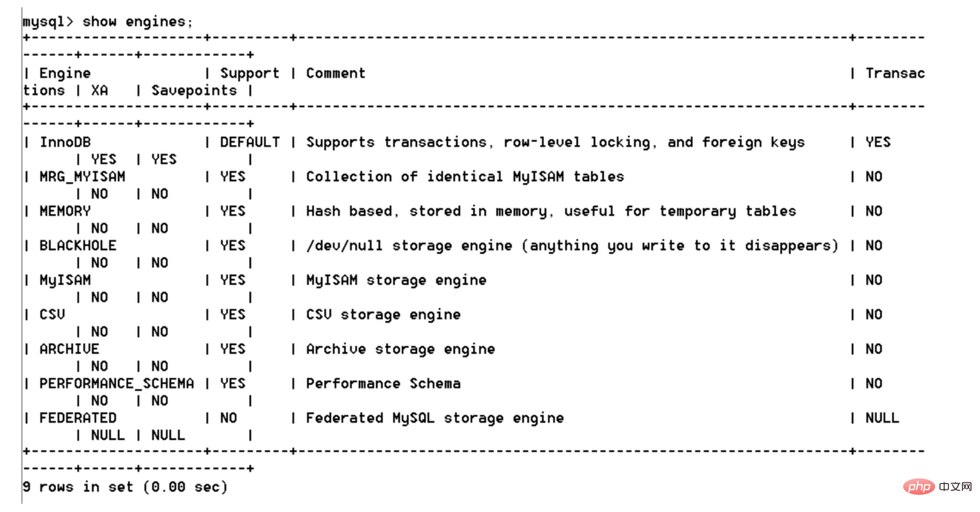
Task: Select the ARCHIVE engine name
Action: click(x=69, y=349)
